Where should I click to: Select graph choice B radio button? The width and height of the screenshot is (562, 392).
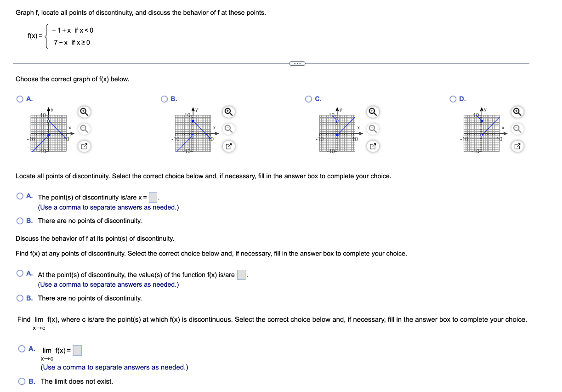pos(164,99)
